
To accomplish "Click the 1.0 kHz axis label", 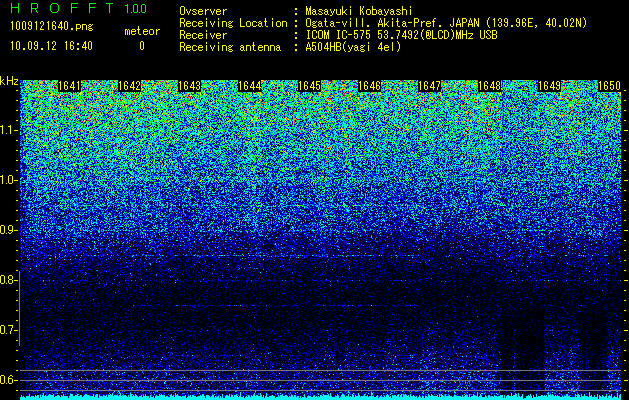I will pos(9,181).
